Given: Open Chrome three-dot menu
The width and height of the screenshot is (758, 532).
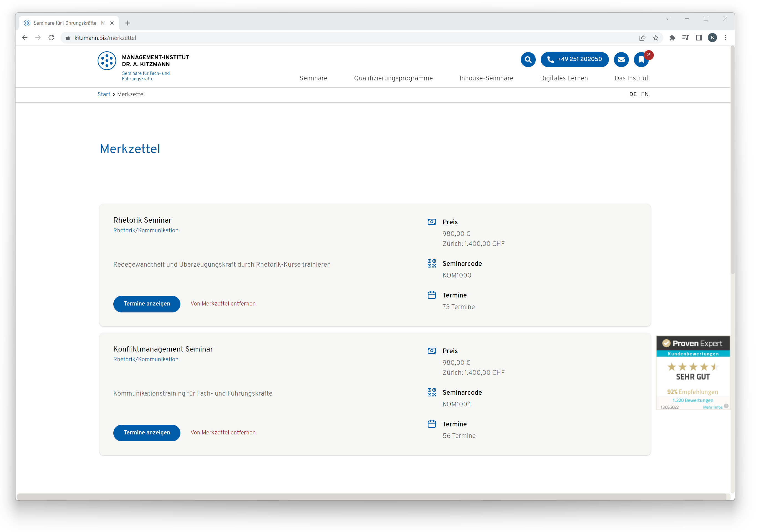Looking at the screenshot, I should (x=725, y=38).
